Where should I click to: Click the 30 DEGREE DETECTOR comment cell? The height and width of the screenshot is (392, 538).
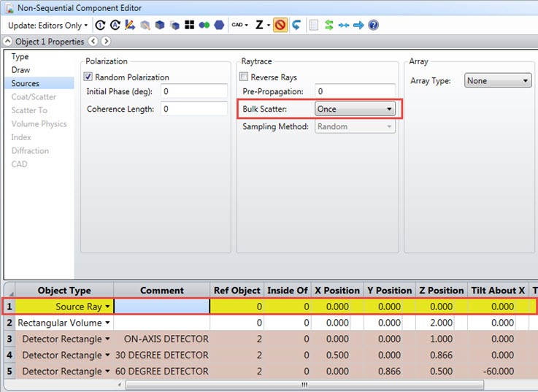[161, 355]
